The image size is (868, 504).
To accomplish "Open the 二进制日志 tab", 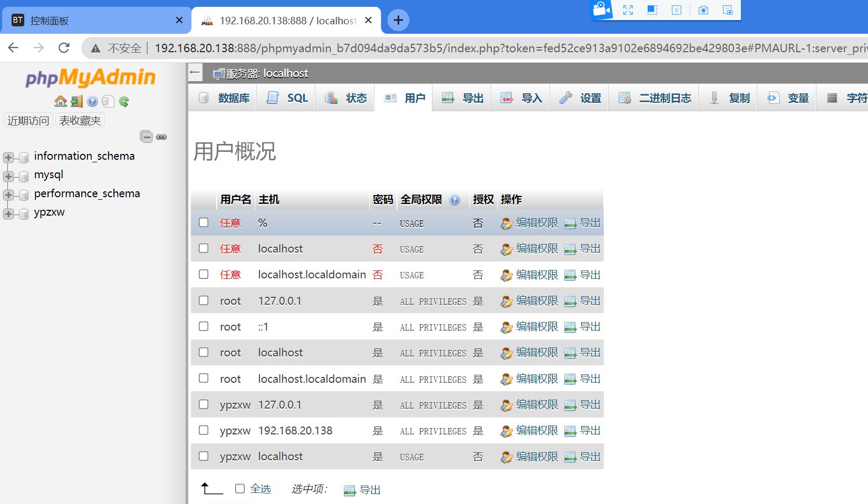I will point(654,98).
